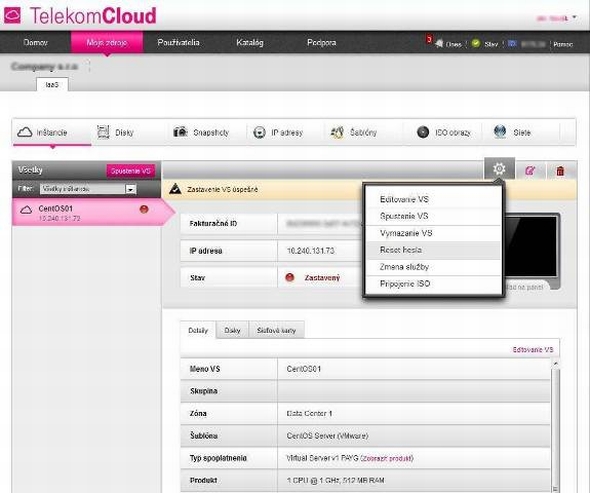Screen dimensions: 590x493
Task: Switch to the IaaS tab
Action: pyautogui.click(x=52, y=85)
